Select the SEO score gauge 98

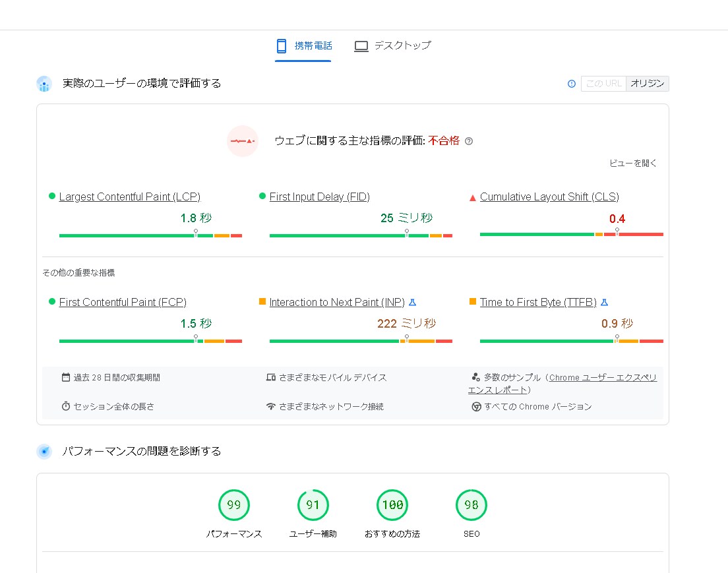click(x=471, y=504)
